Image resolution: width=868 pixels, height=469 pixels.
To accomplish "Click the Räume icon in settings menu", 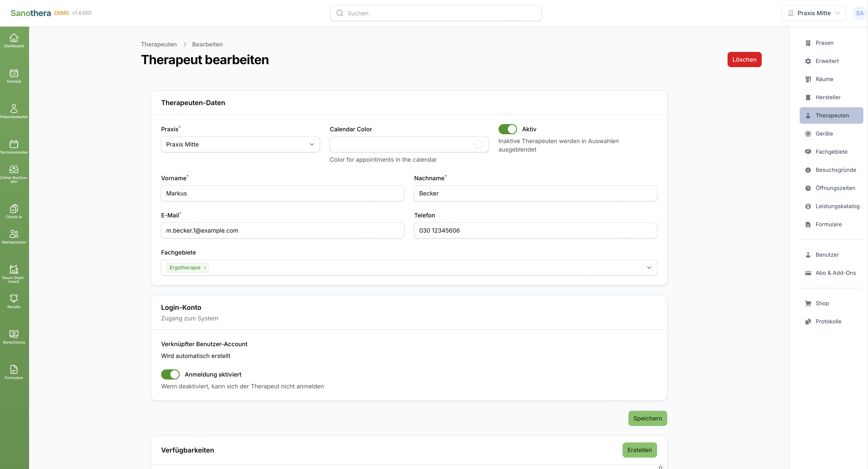I will coord(808,79).
